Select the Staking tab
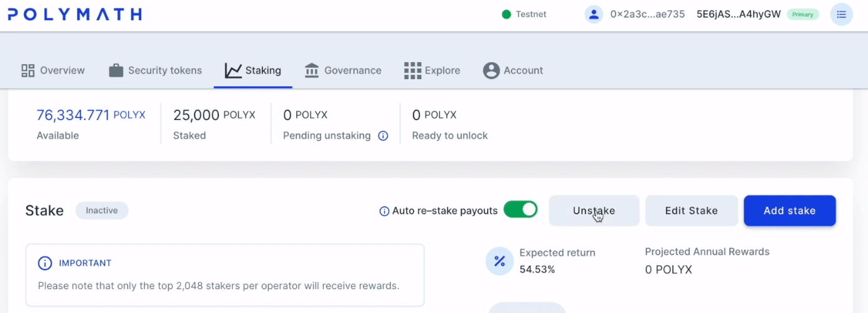Screen dimensions: 868x313 (x=253, y=70)
